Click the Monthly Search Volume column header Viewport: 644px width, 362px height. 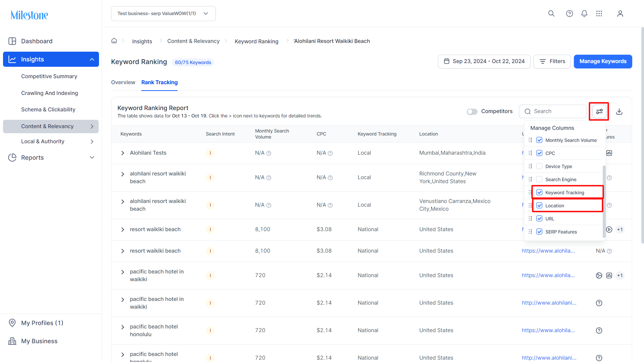click(x=272, y=134)
